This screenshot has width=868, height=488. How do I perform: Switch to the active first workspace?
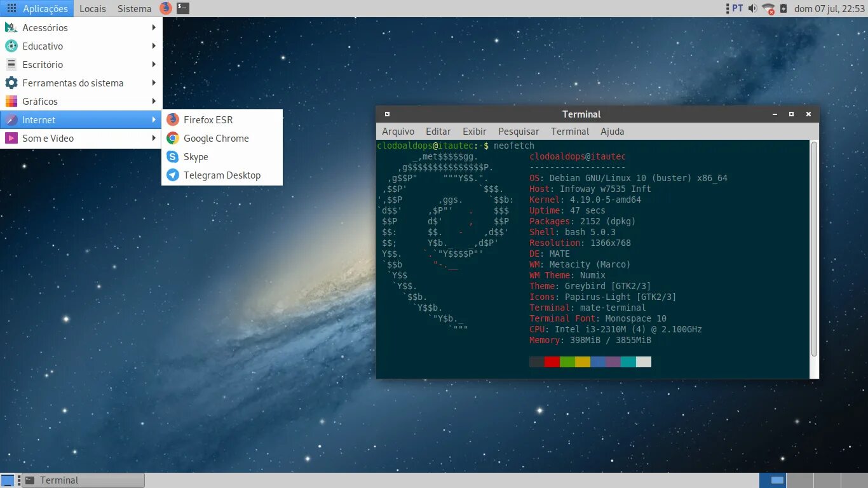click(x=774, y=480)
